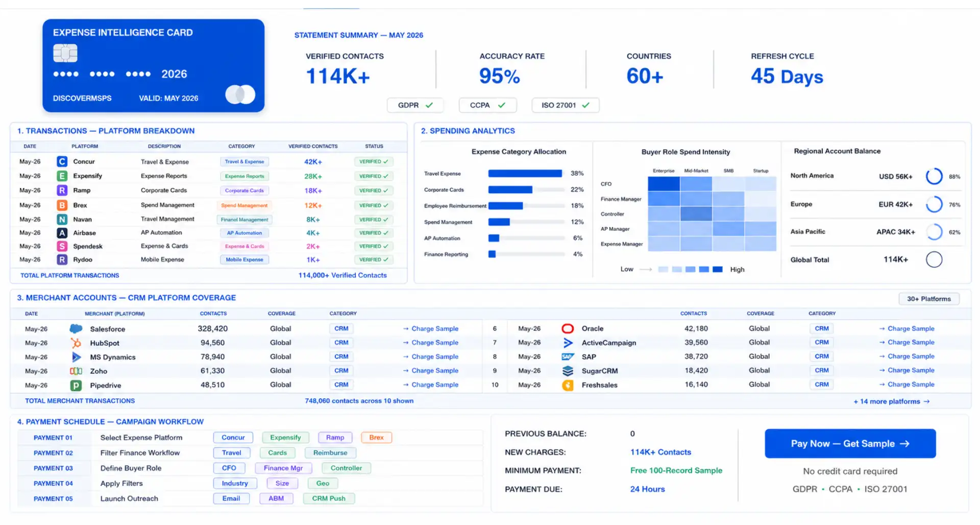
Task: Select Brex chip in Payment 01
Action: pyautogui.click(x=376, y=438)
